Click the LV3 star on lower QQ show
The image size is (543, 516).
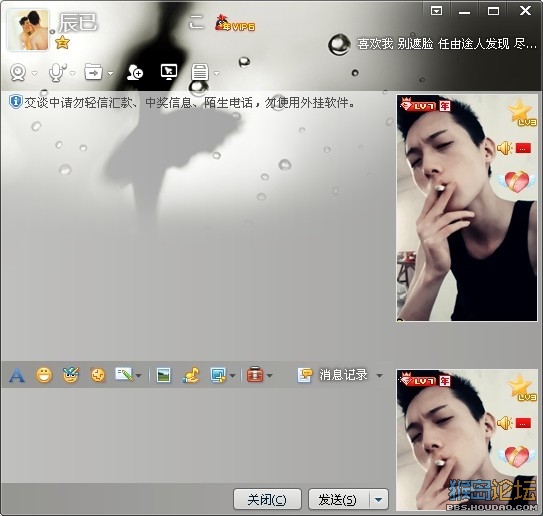pos(521,388)
